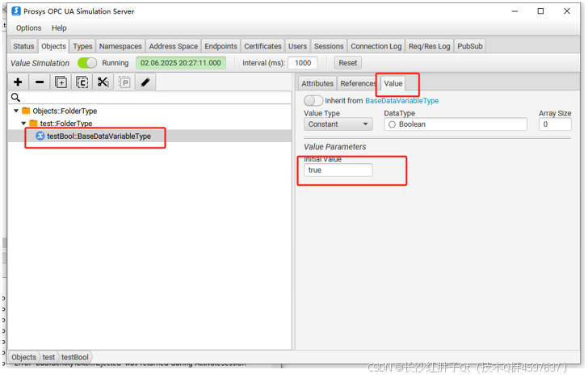Image resolution: width=588 pixels, height=378 pixels.
Task: Click the Interval (ms) input field
Action: tap(303, 63)
